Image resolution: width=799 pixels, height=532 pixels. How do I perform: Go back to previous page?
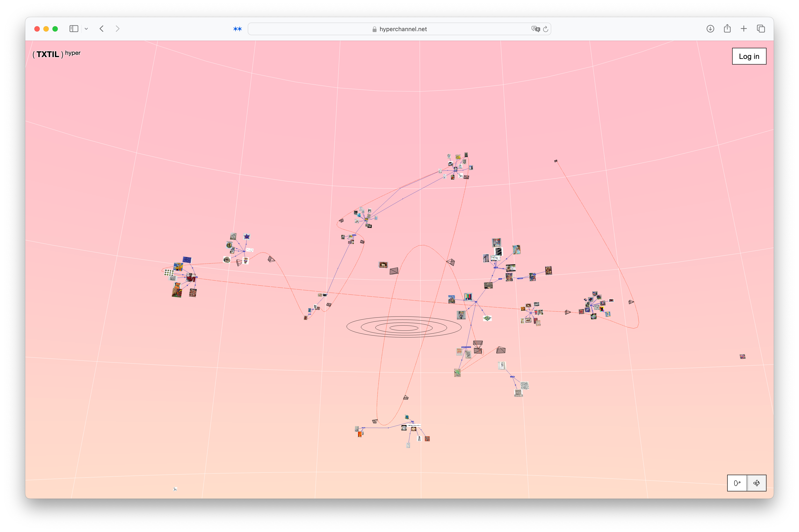coord(102,29)
